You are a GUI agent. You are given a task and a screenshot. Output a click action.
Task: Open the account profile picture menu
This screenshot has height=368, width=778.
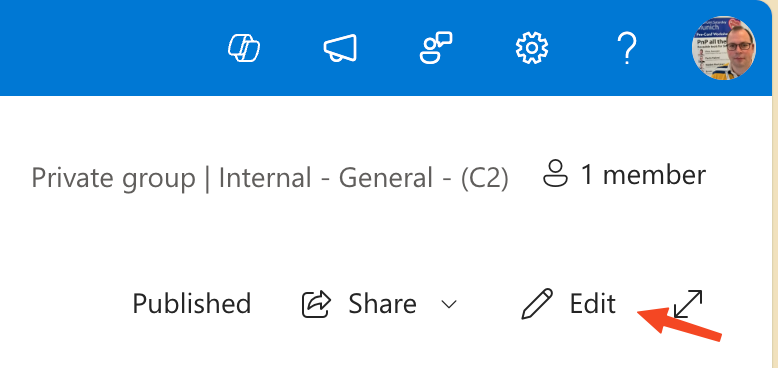pos(724,48)
